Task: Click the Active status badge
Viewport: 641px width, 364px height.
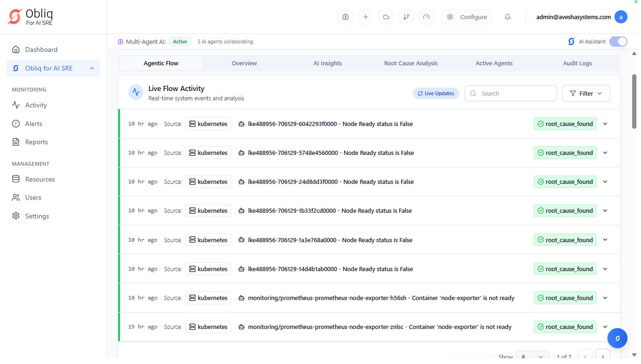Action: point(180,42)
